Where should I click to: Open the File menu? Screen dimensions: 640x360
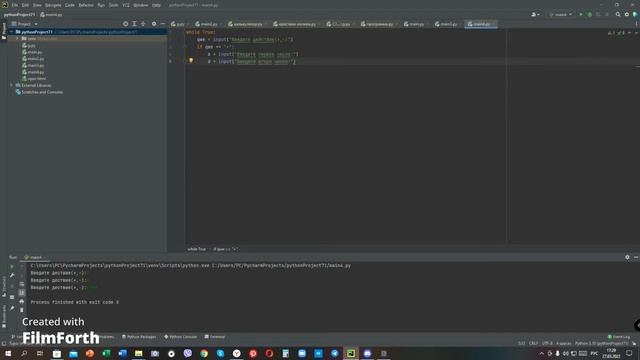pyautogui.click(x=15, y=5)
